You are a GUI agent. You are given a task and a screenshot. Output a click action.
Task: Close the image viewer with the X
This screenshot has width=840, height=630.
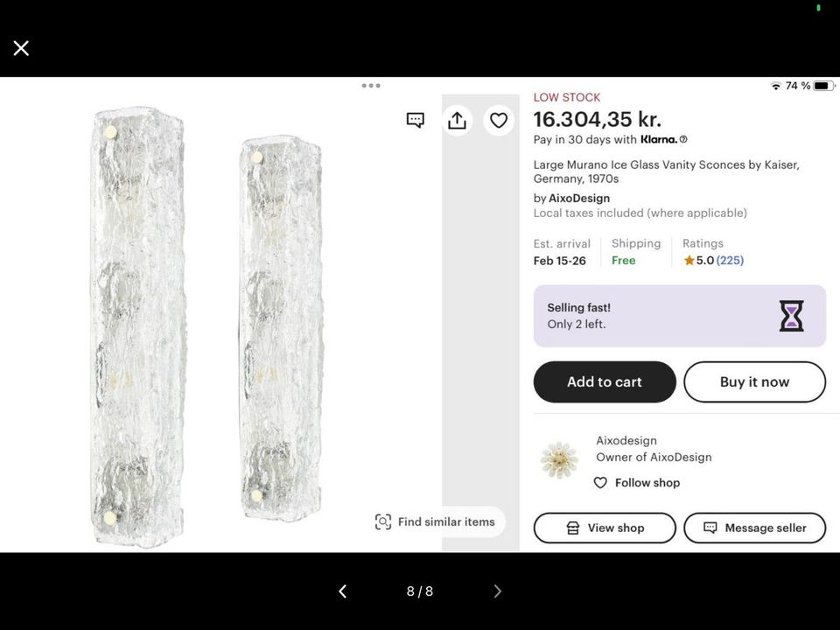21,48
